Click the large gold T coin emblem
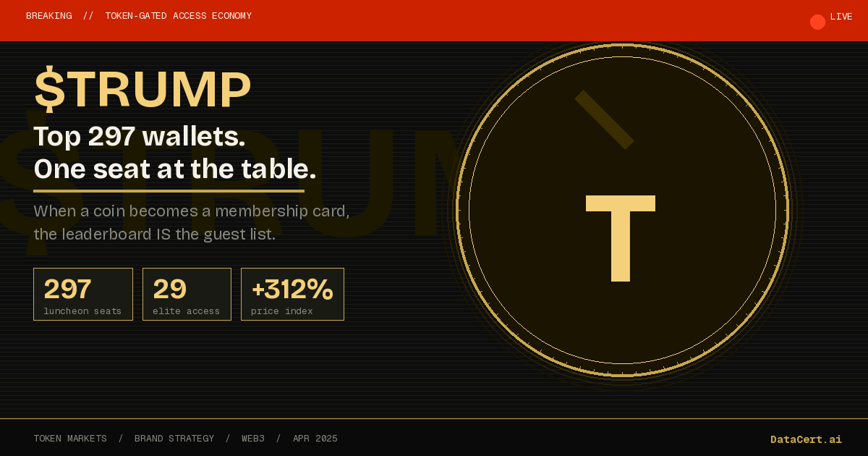Screen dimensions: 868x456 point(621,237)
